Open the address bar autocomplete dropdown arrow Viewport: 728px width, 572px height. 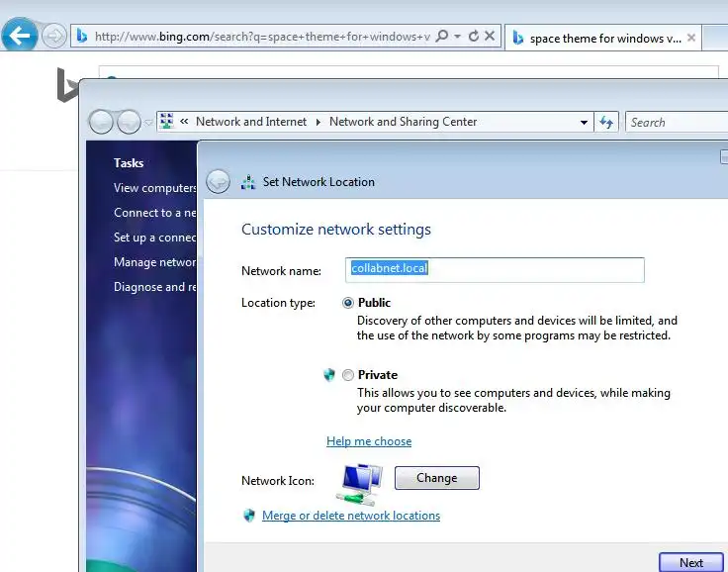tap(457, 37)
